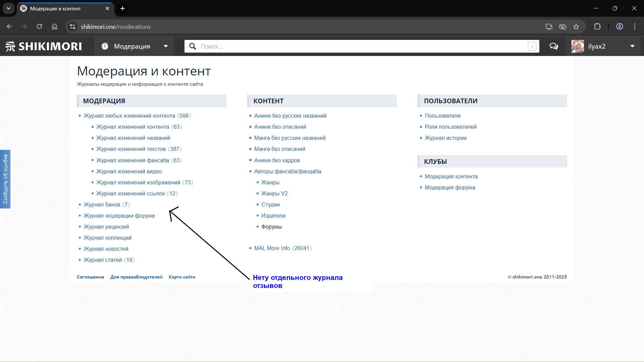Open the Chrome profile icon
Screen dimensions: 644x362
click(x=620, y=26)
